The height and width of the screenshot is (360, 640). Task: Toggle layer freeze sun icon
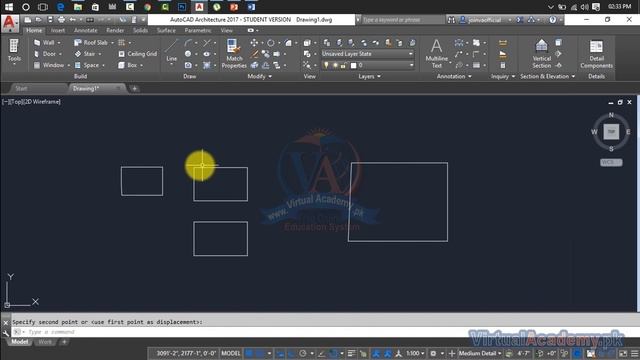335,65
